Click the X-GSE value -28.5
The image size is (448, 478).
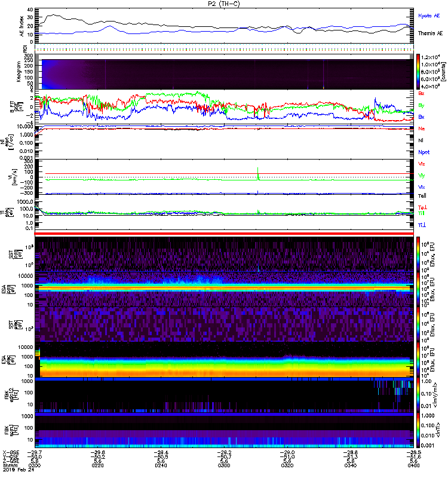coord(413,452)
